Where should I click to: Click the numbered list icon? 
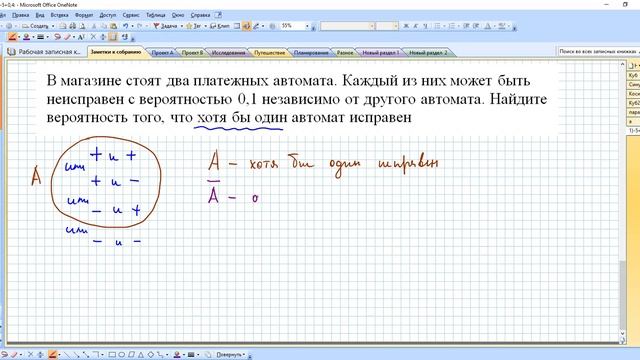452,26
